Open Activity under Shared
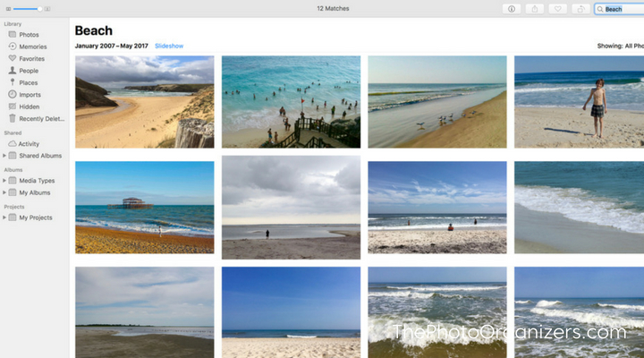This screenshot has height=358, width=644. [29, 143]
